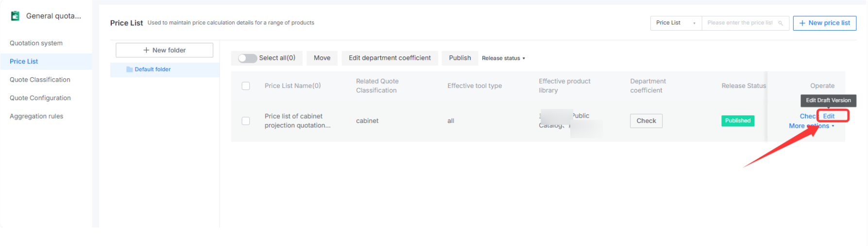Click the 'all' effective tool type cell

451,121
